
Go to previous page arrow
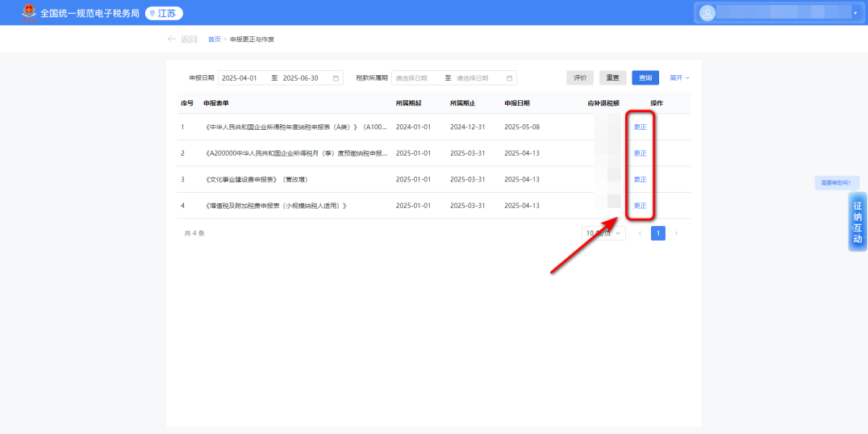click(641, 233)
